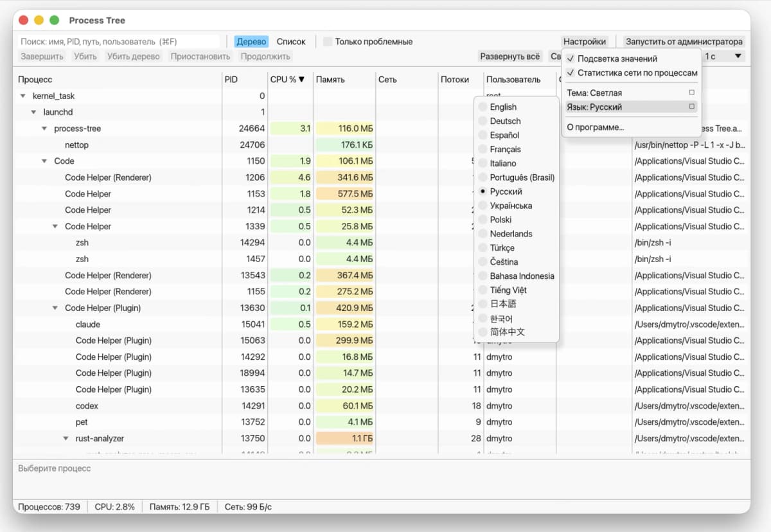Image resolution: width=771 pixels, height=532 pixels.
Task: Collapse the launchd tree node
Action: click(34, 112)
